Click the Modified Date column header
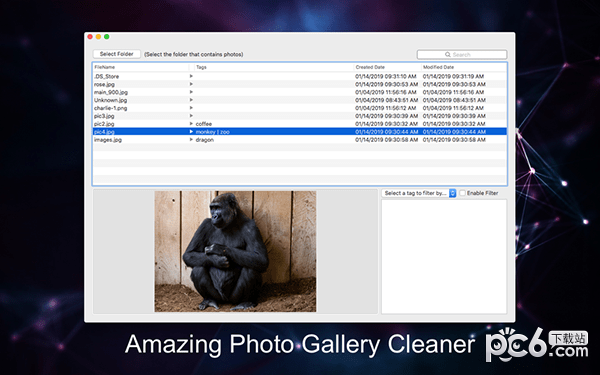Screen dimensions: 600x375 [464, 67]
